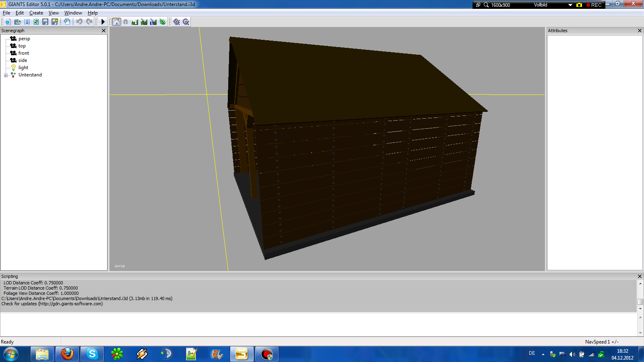Viewport: 644px width, 362px height.
Task: Select the Unterstand node in Scenegraph
Action: pyautogui.click(x=30, y=75)
